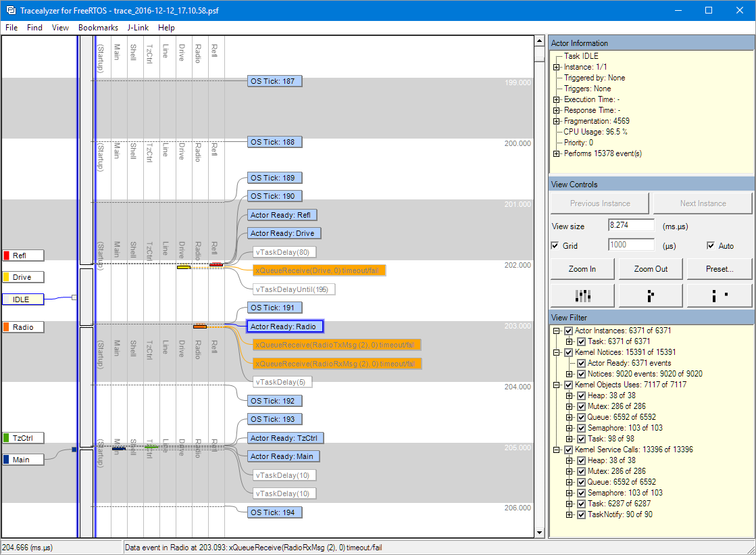Click the View size input field
This screenshot has height=555, width=756.
[631, 225]
